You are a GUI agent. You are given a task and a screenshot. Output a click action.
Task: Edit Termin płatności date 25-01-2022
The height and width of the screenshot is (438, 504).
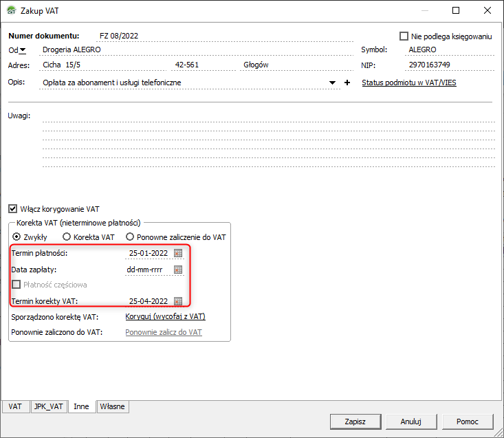149,253
